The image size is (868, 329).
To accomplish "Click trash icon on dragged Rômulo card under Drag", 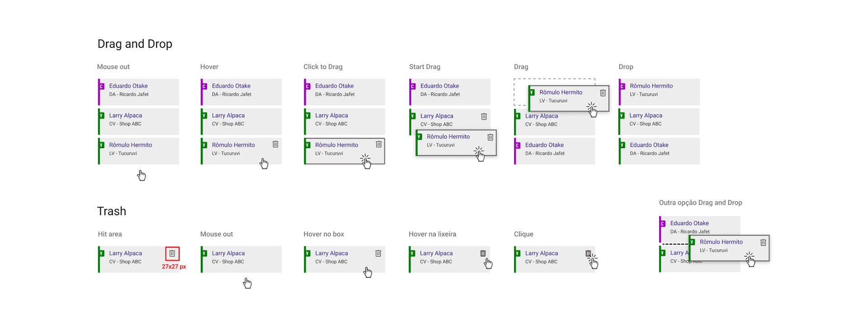I will point(603,93).
